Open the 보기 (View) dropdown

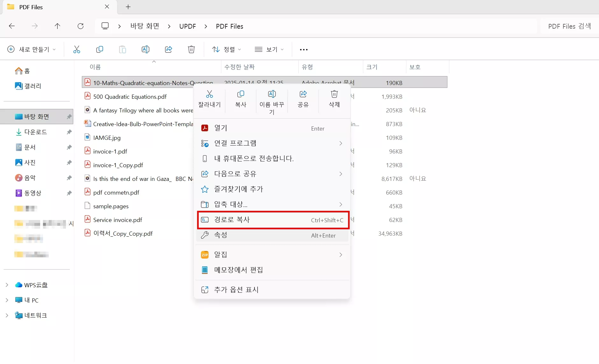point(268,49)
